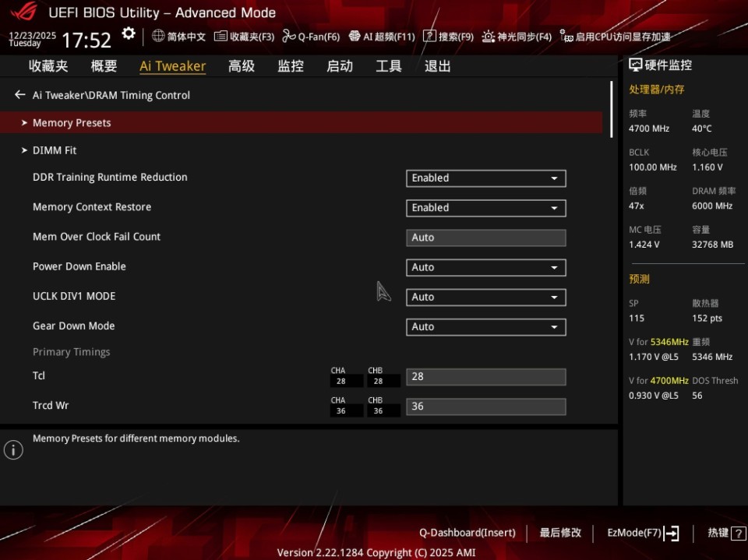Click AI 超频(F11) label
Image resolution: width=748 pixels, height=560 pixels.
[x=389, y=37]
